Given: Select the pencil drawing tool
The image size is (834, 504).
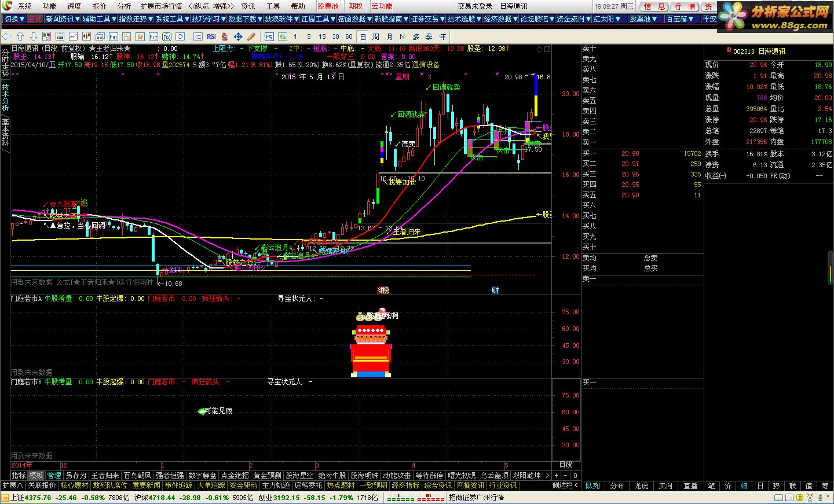Looking at the screenshot, I should [251, 36].
